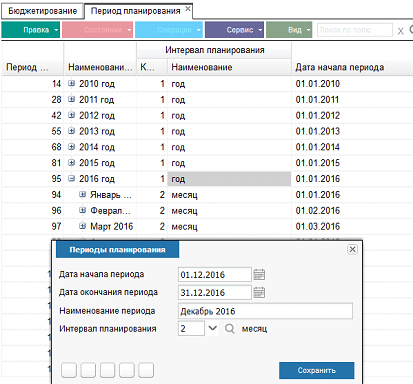Click the Поиск по полю search box
This screenshot has width=413, height=384.
[x=355, y=30]
